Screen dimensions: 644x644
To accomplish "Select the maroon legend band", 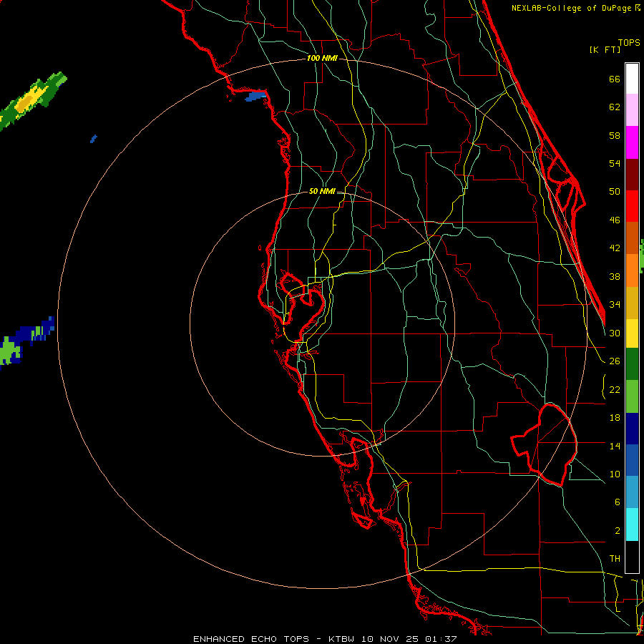I will [x=632, y=174].
